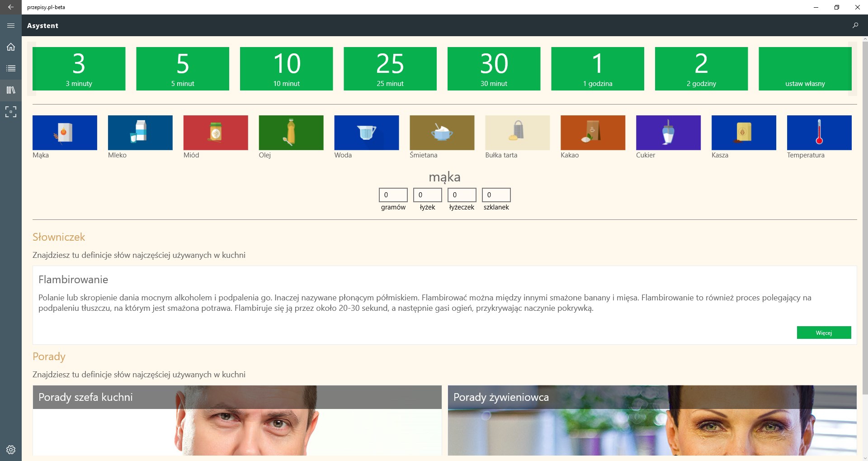The height and width of the screenshot is (461, 868).
Task: Start the 1 godzina timer
Action: (x=598, y=69)
